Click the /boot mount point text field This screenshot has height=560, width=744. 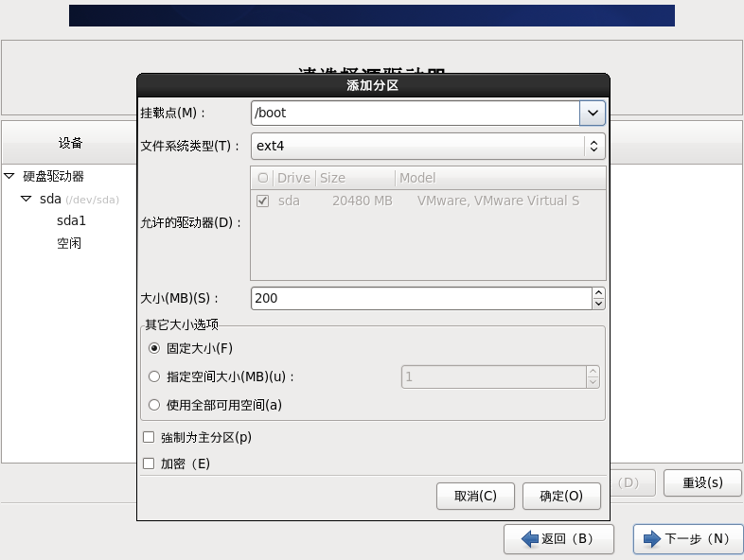click(416, 113)
